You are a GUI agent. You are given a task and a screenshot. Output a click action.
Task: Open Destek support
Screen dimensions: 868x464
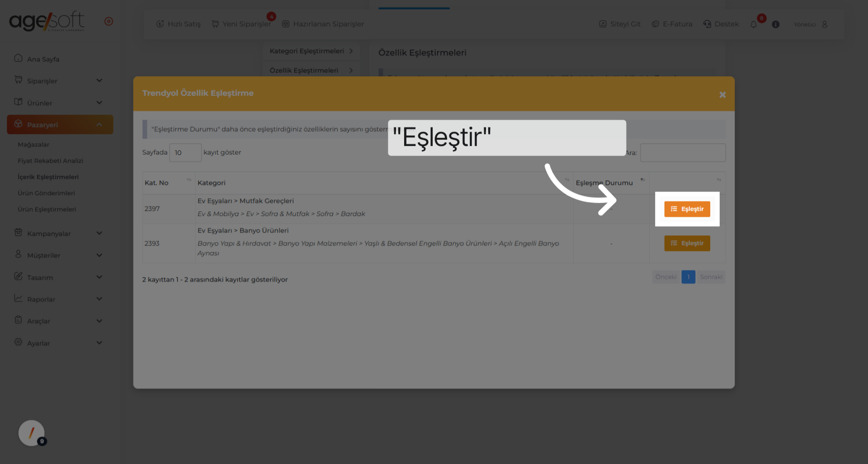pyautogui.click(x=721, y=24)
